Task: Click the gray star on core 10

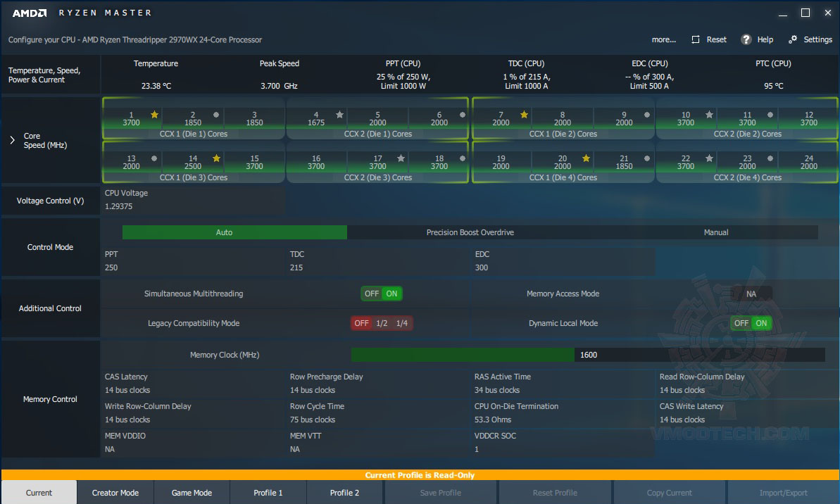Action: click(x=709, y=115)
